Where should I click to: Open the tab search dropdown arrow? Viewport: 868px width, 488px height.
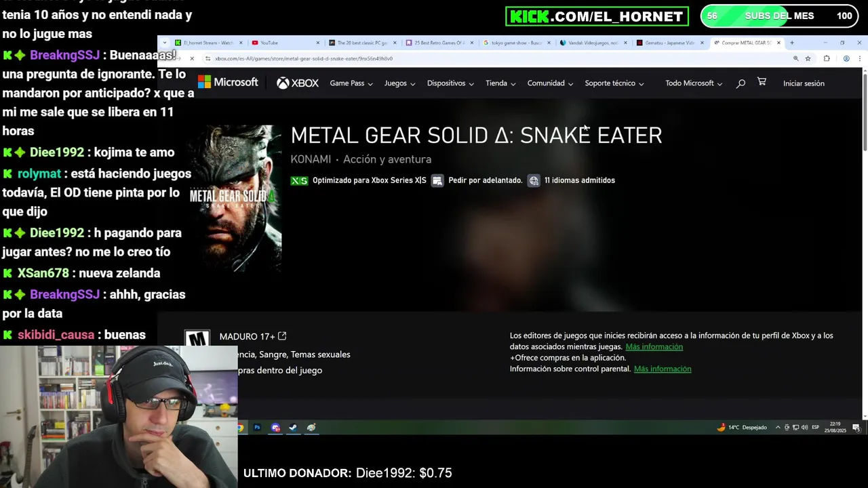click(x=163, y=43)
